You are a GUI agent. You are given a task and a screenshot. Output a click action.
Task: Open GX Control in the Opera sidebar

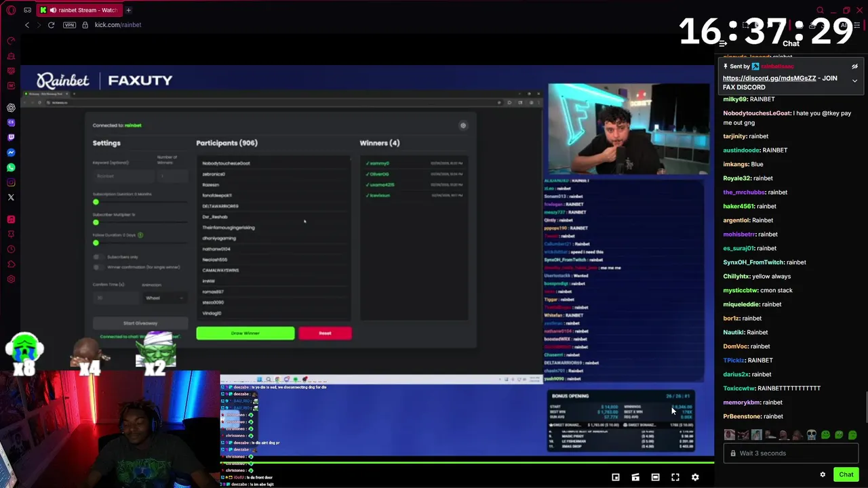click(x=11, y=41)
